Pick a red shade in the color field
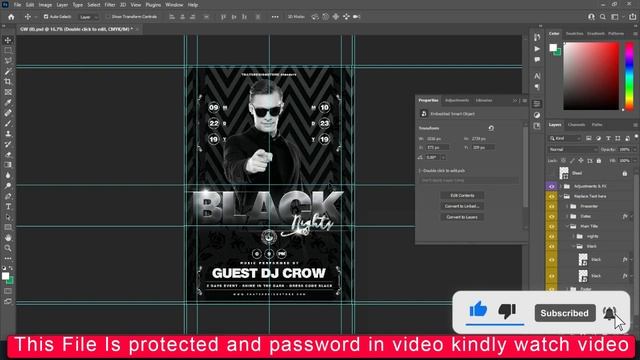 pos(591,76)
